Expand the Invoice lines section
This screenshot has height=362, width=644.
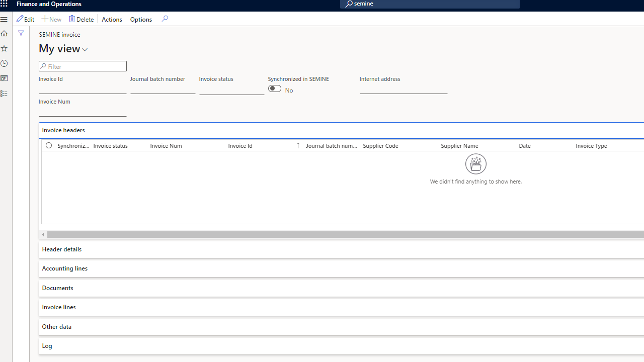[341, 307]
